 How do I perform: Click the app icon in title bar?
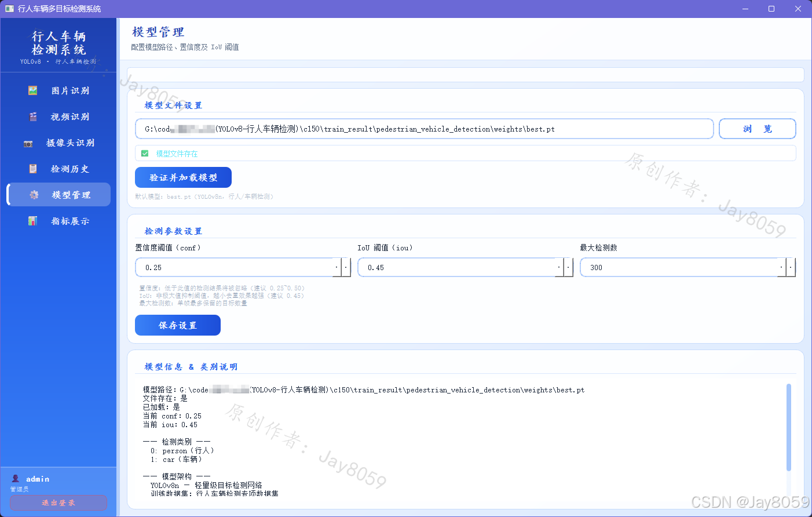click(x=9, y=9)
